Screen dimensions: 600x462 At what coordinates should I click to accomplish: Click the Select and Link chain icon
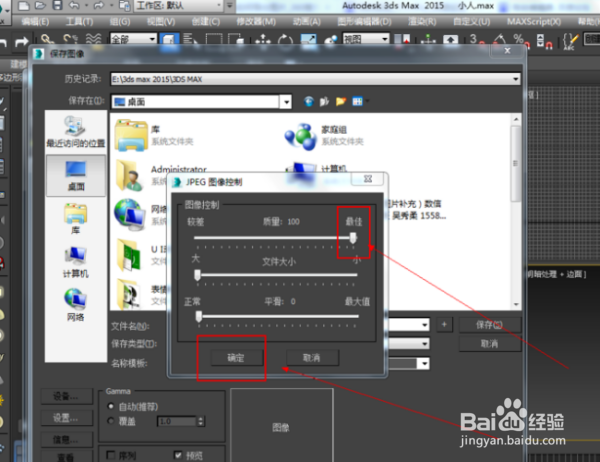[x=47, y=39]
